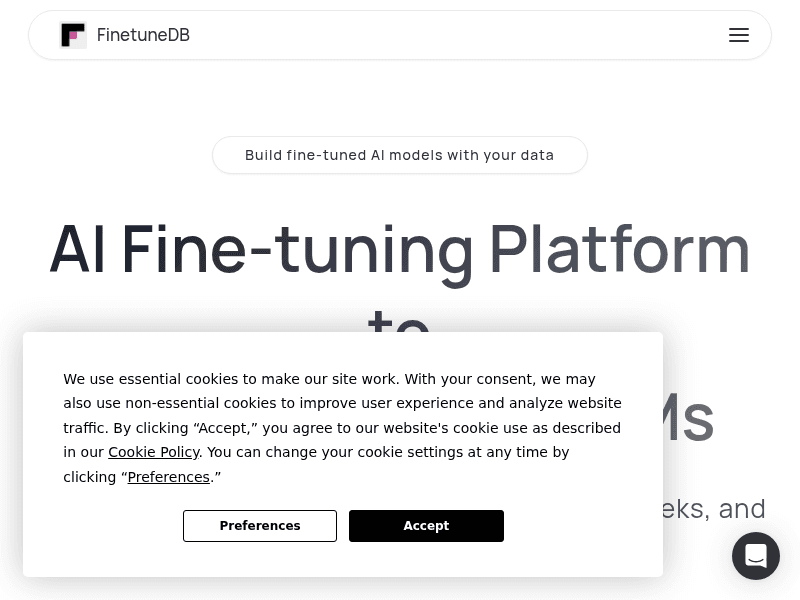Click the FinetuneDB brand name text
Image resolution: width=800 pixels, height=600 pixels.
(143, 35)
